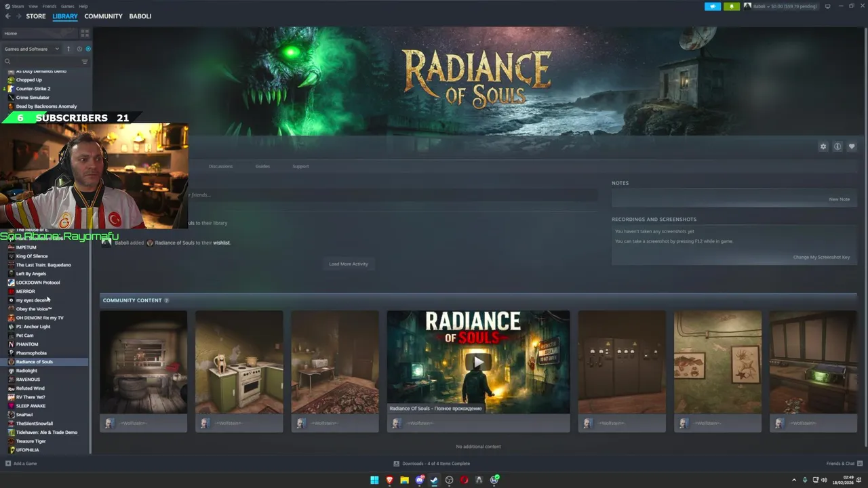The image size is (868, 488).
Task: Click the Windows Start button
Action: pos(374,480)
